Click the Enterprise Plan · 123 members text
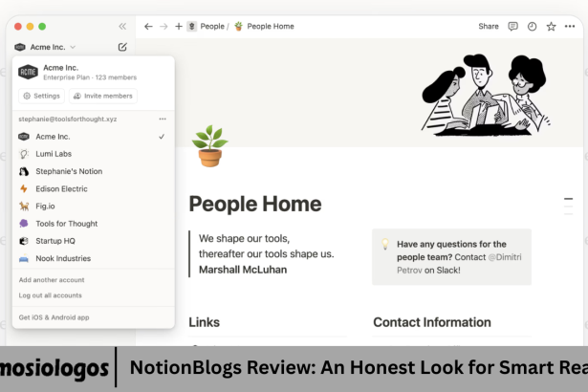Image resolution: width=588 pixels, height=392 pixels. (90, 77)
